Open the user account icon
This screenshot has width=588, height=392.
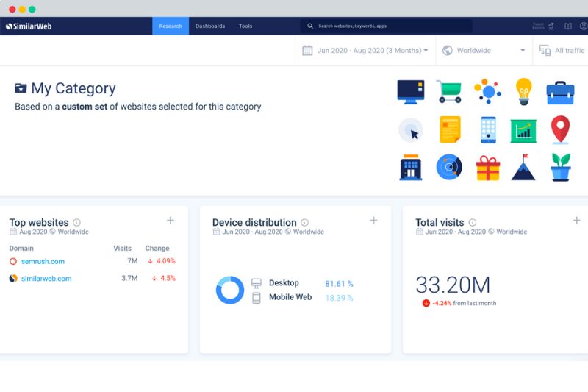coord(584,26)
